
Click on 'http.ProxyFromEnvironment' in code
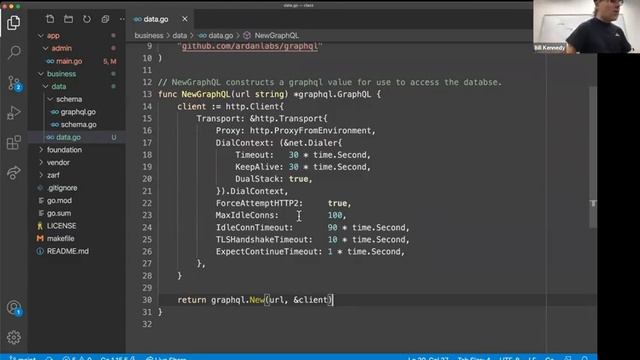coord(310,131)
